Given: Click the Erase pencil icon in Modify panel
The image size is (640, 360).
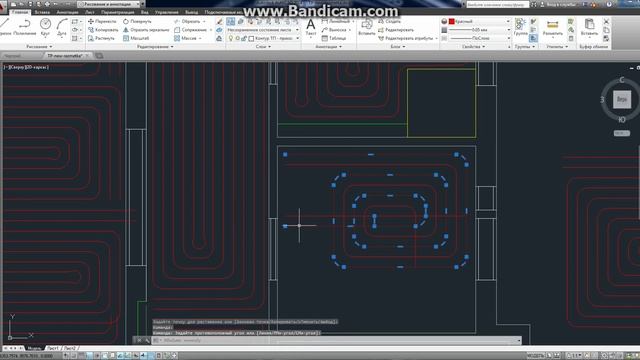Looking at the screenshot, I should 219,21.
